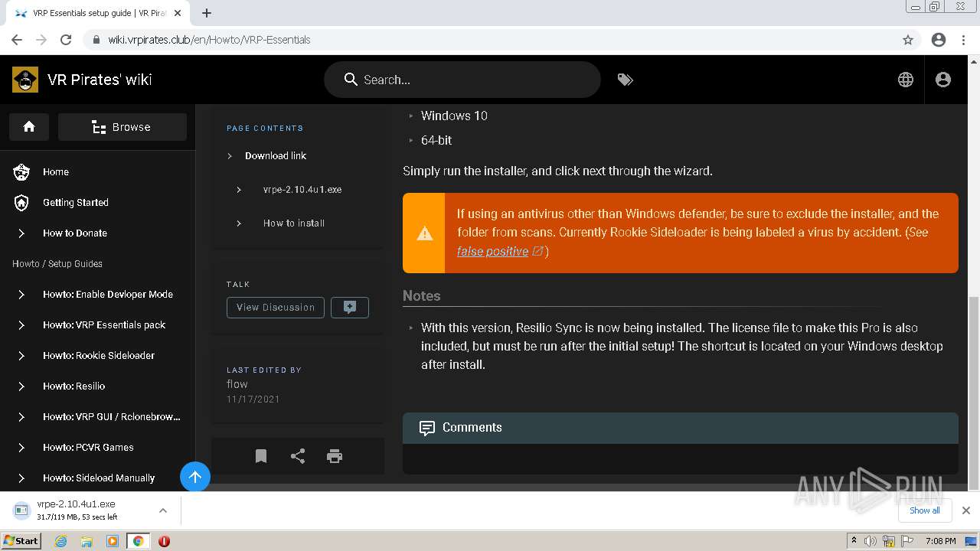Expand Download link in page contents

coord(230,156)
